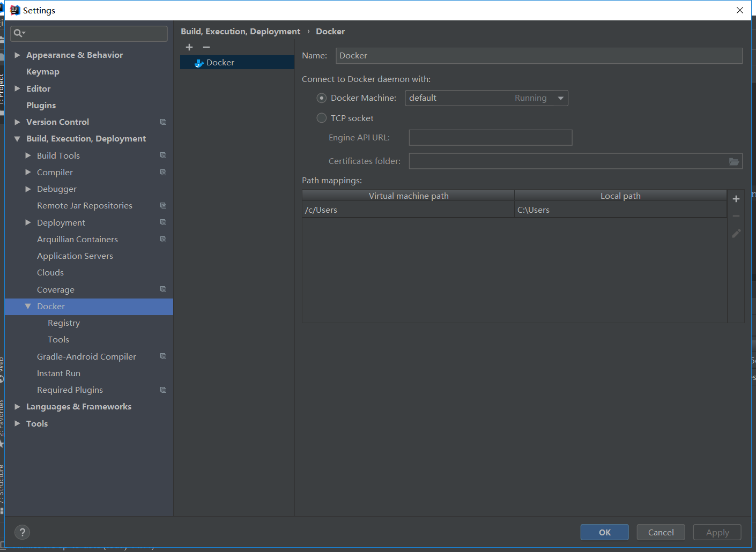756x552 pixels.
Task: Click project-level icon beside Deployment
Action: pos(164,222)
